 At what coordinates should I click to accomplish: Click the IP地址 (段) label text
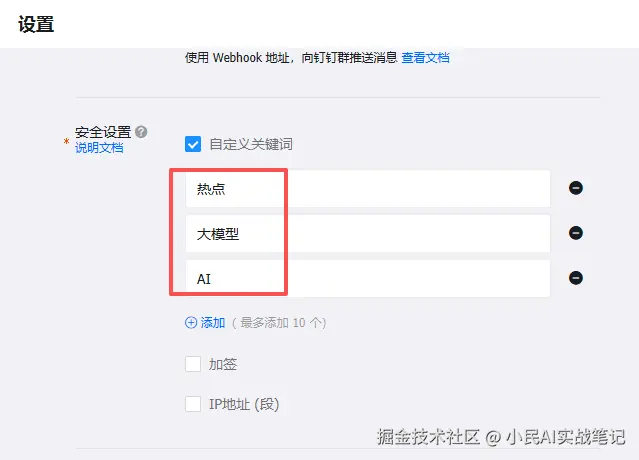pos(244,404)
